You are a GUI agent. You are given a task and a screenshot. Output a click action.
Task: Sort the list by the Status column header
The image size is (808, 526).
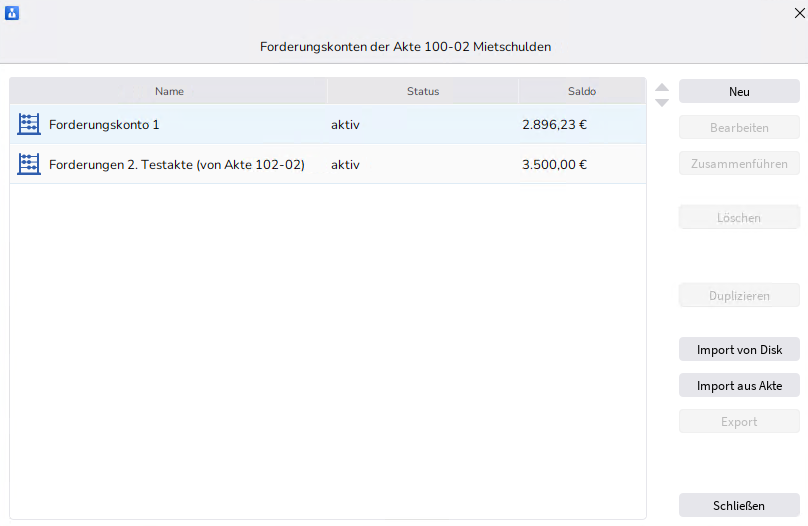point(422,91)
